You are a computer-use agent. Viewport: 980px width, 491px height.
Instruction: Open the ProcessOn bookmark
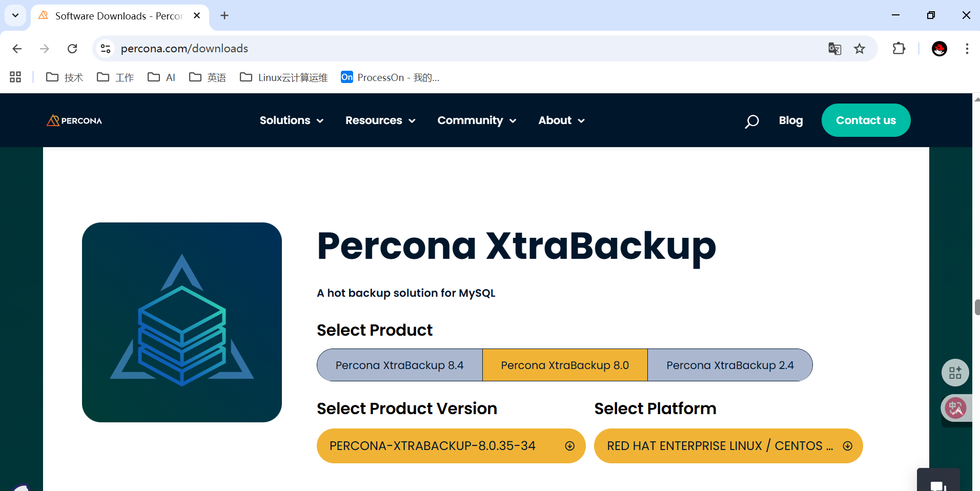point(390,77)
